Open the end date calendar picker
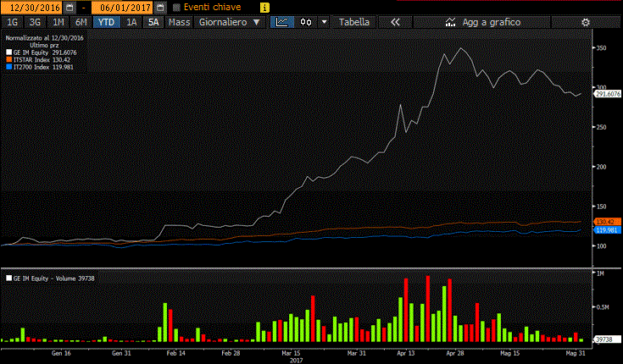This screenshot has height=364, width=623. tap(160, 7)
